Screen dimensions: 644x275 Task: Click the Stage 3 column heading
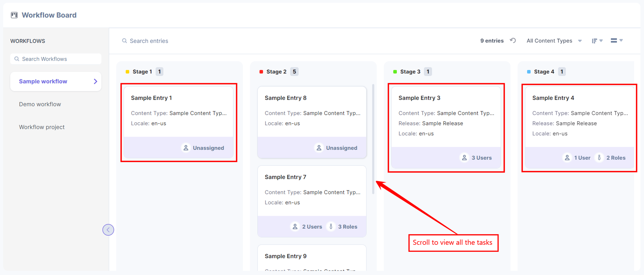[x=410, y=72]
